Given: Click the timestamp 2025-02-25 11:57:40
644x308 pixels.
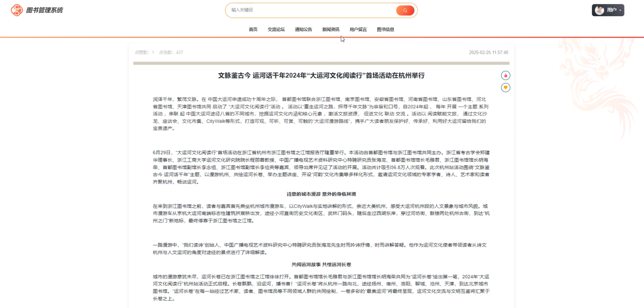Looking at the screenshot, I should click(489, 53).
